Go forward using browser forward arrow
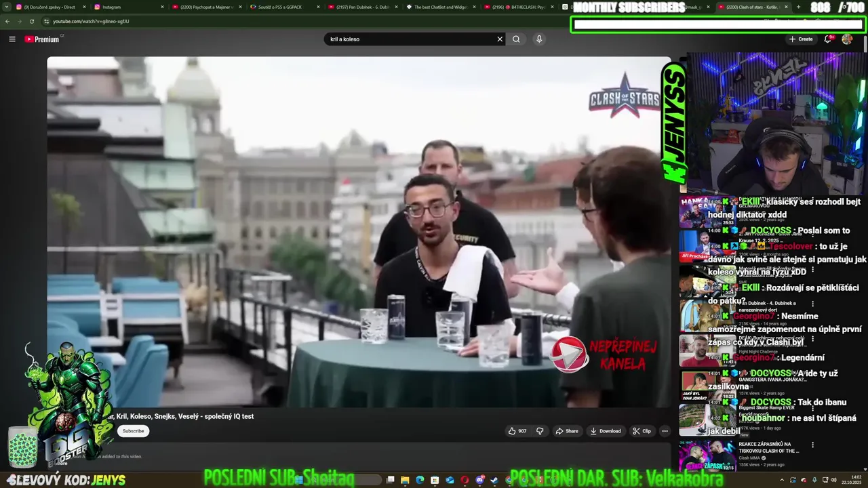 [x=20, y=21]
